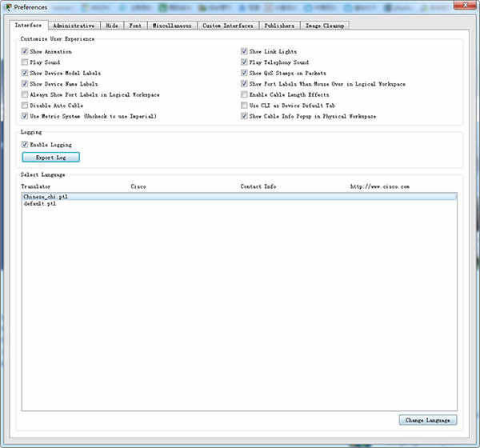Check Use CLI as Device Default Tab
This screenshot has height=448, width=480.
click(244, 106)
